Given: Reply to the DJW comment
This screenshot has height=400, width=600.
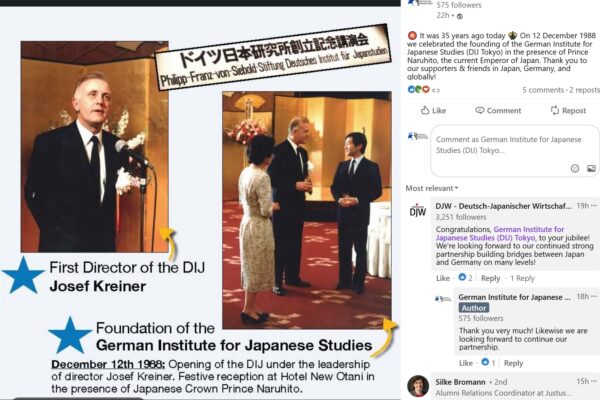Looking at the screenshot, I should 490,278.
